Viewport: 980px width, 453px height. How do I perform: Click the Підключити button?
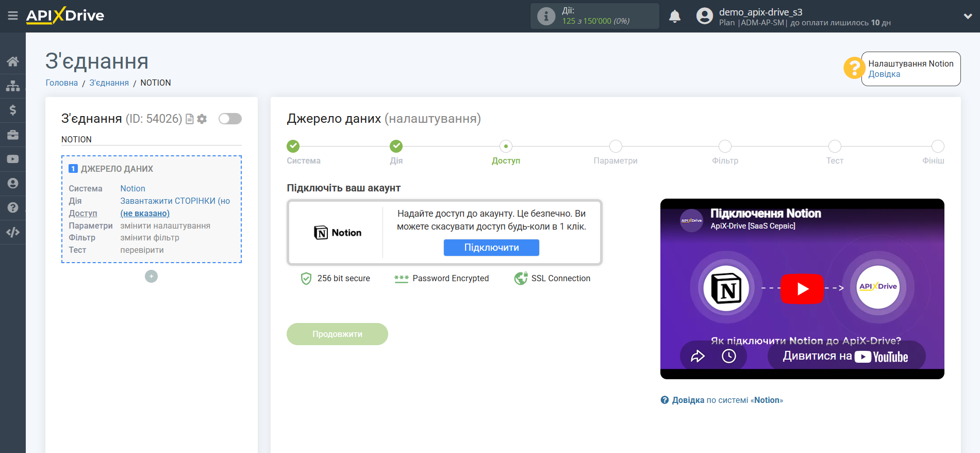(x=491, y=248)
